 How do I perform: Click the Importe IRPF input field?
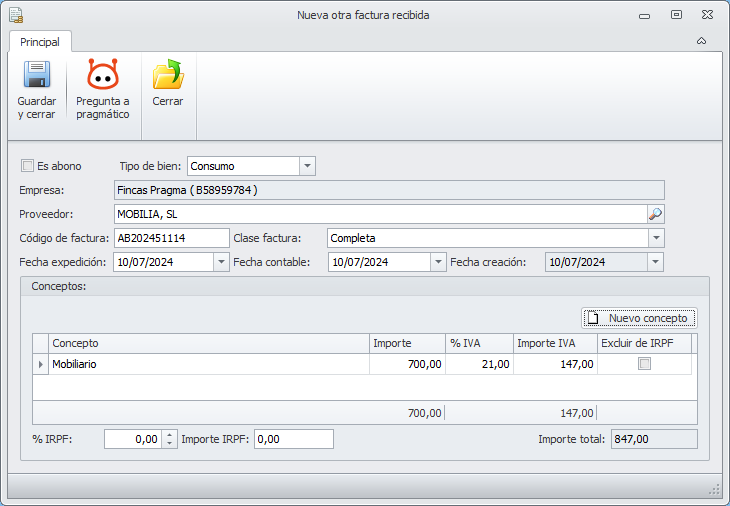(x=294, y=439)
